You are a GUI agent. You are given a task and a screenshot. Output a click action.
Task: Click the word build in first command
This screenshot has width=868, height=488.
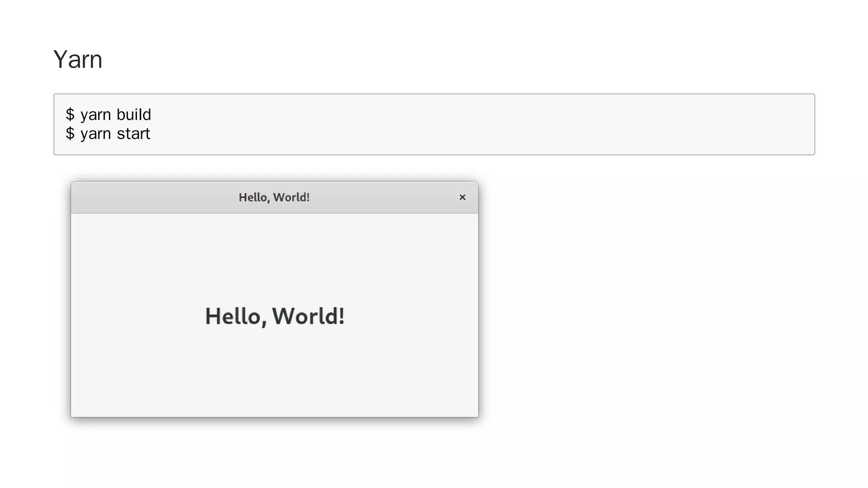(x=134, y=115)
